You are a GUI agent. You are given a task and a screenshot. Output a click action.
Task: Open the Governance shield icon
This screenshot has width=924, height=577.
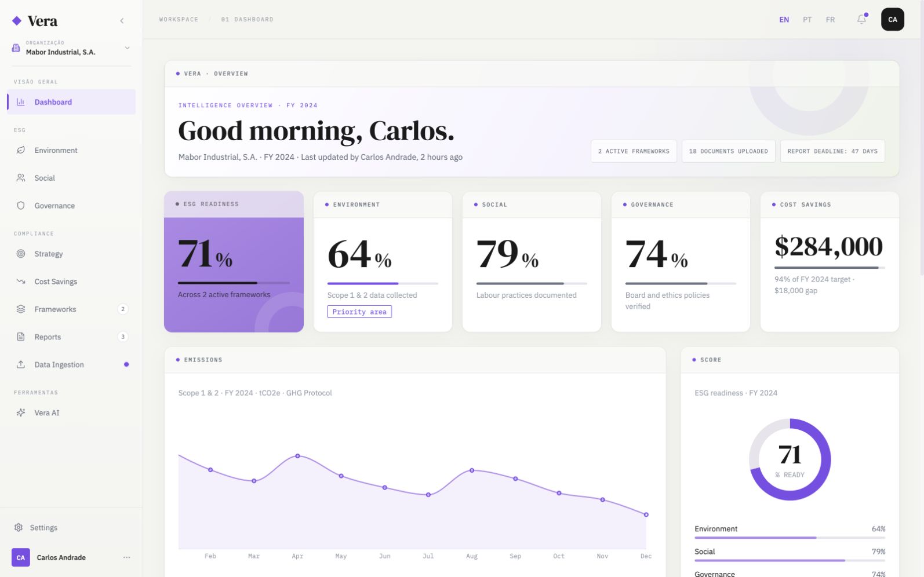(21, 206)
